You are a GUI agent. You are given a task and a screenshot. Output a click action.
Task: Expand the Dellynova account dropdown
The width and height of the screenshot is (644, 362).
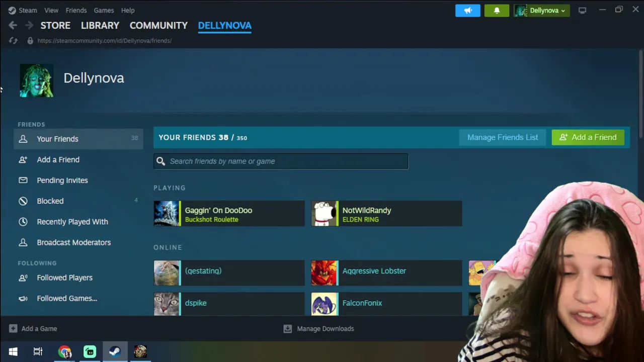541,11
